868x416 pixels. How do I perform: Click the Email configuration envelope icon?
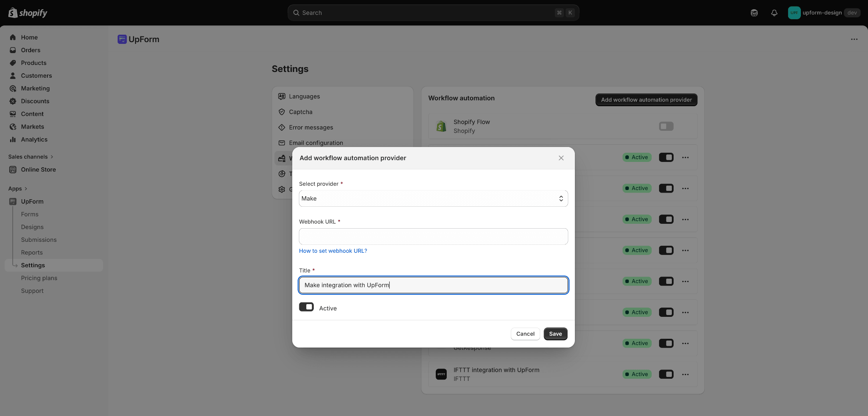282,143
